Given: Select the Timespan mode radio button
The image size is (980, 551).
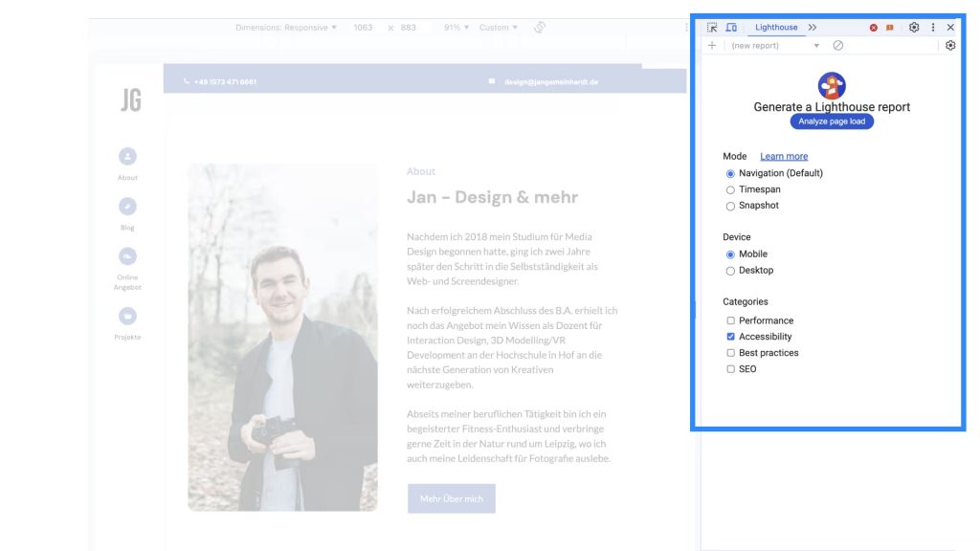Looking at the screenshot, I should pos(731,190).
